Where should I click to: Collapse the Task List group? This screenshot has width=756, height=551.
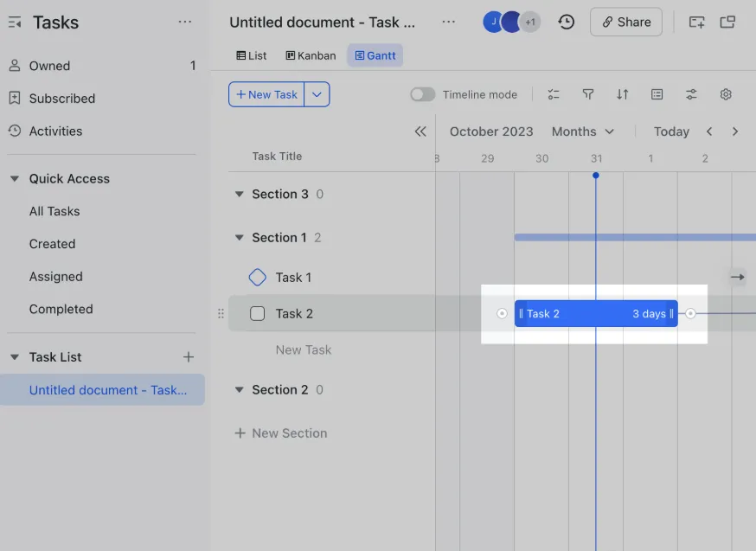coord(15,357)
